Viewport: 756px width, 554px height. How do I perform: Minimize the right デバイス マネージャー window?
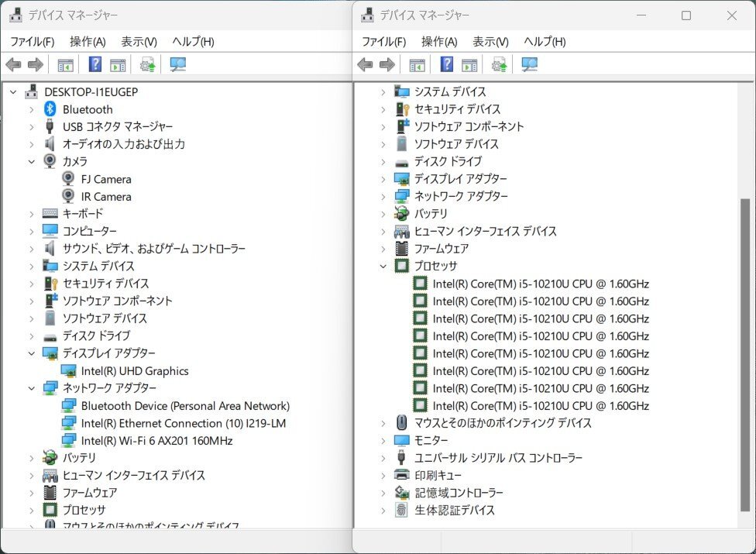pyautogui.click(x=641, y=15)
